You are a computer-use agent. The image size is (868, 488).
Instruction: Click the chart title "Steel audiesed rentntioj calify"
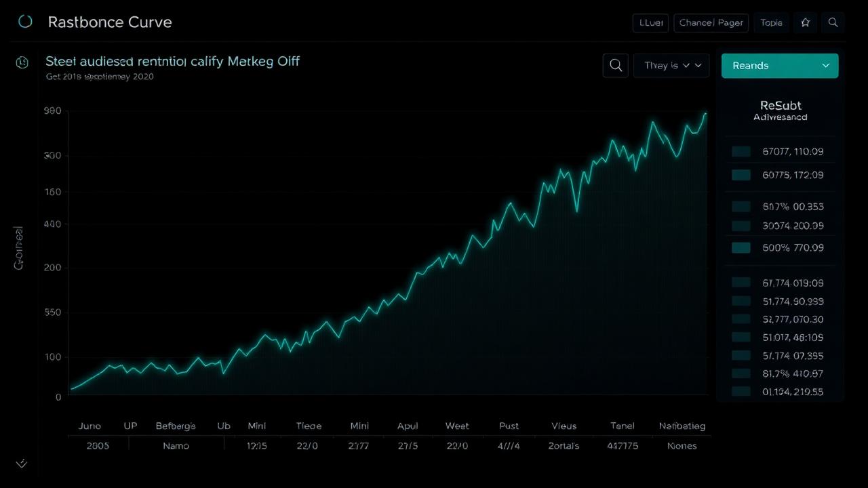(136, 61)
